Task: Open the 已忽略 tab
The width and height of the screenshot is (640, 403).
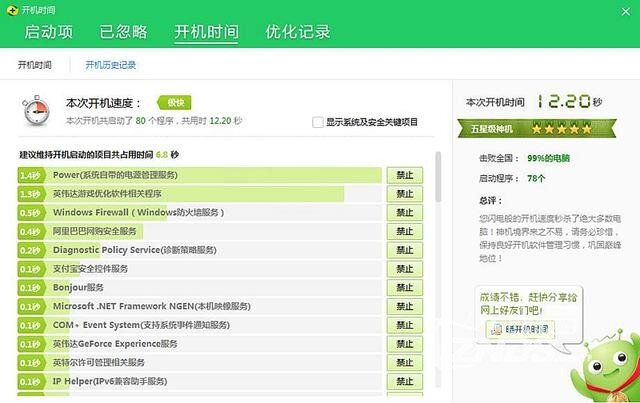Action: 123,32
